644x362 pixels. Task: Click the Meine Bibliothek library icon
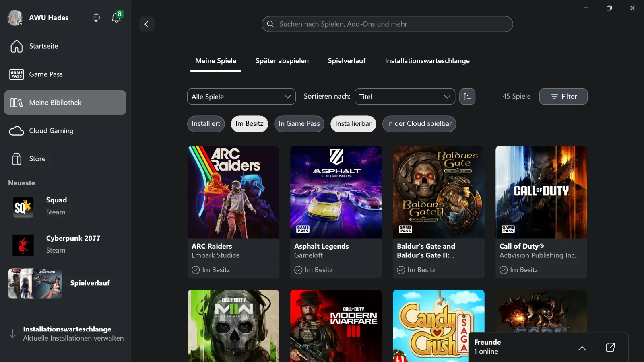[x=17, y=103]
